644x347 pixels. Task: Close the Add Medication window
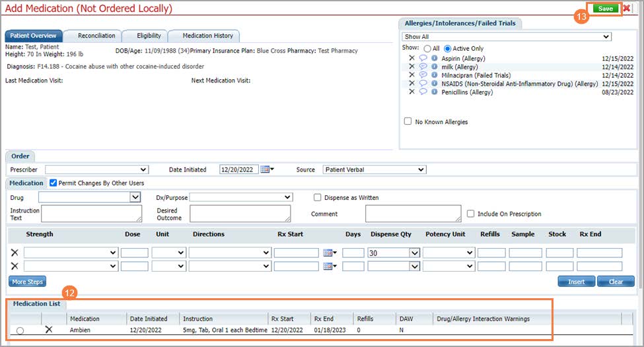click(x=627, y=8)
